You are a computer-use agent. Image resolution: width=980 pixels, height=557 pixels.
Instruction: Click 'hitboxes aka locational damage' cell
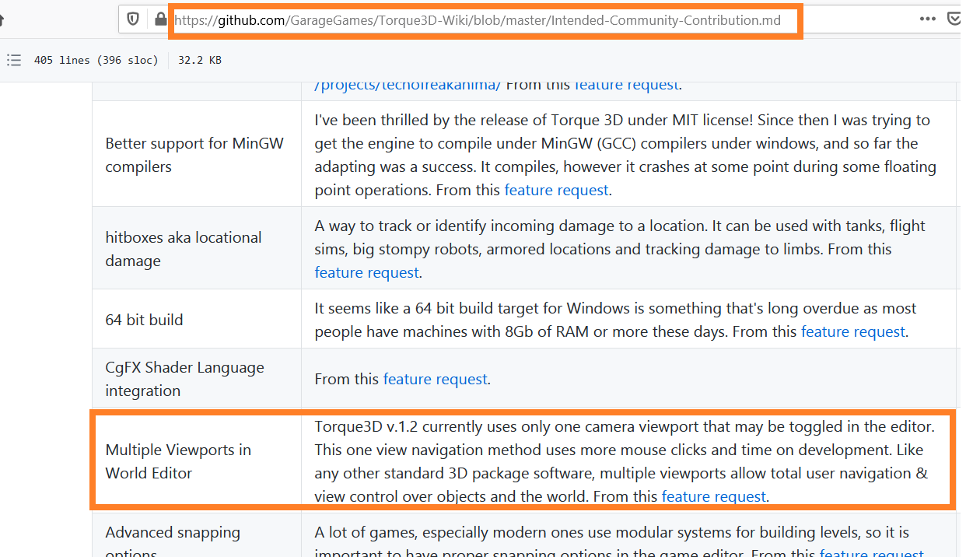tap(197, 249)
